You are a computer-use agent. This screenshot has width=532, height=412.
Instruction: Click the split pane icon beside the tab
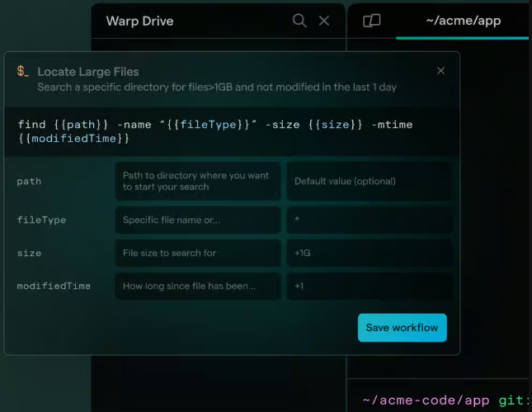[372, 21]
